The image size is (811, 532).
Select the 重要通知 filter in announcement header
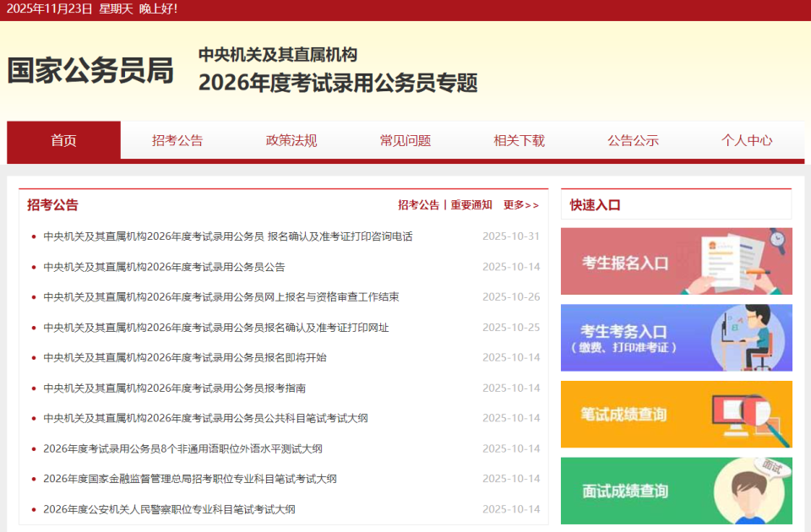pos(471,204)
